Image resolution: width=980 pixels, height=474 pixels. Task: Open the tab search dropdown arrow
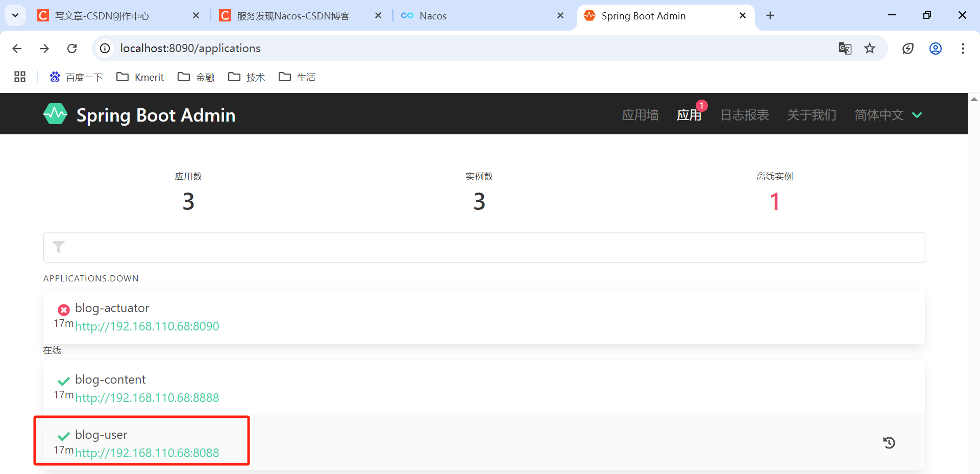pyautogui.click(x=15, y=15)
